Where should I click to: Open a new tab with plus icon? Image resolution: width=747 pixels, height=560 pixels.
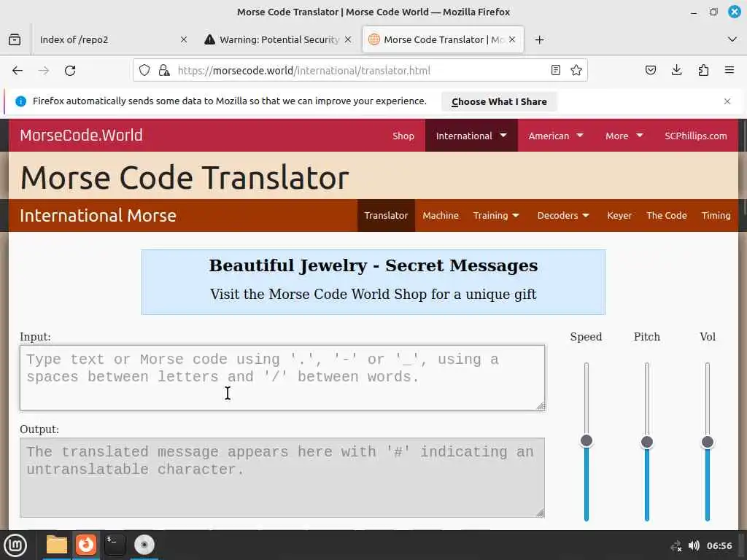pyautogui.click(x=539, y=39)
